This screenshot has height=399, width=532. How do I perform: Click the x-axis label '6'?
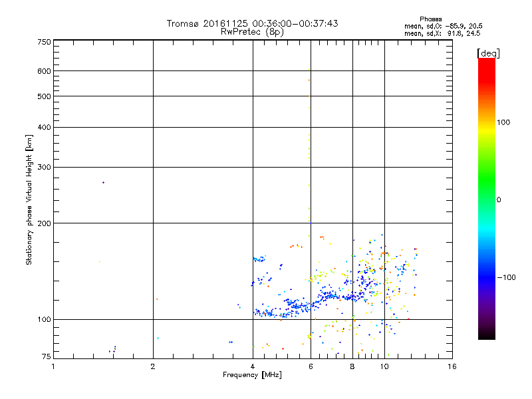311,366
